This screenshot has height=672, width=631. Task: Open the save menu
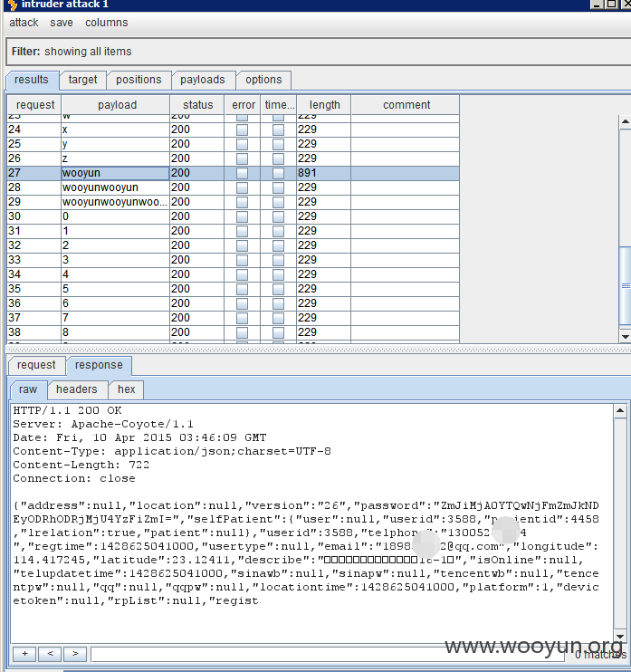tap(62, 23)
